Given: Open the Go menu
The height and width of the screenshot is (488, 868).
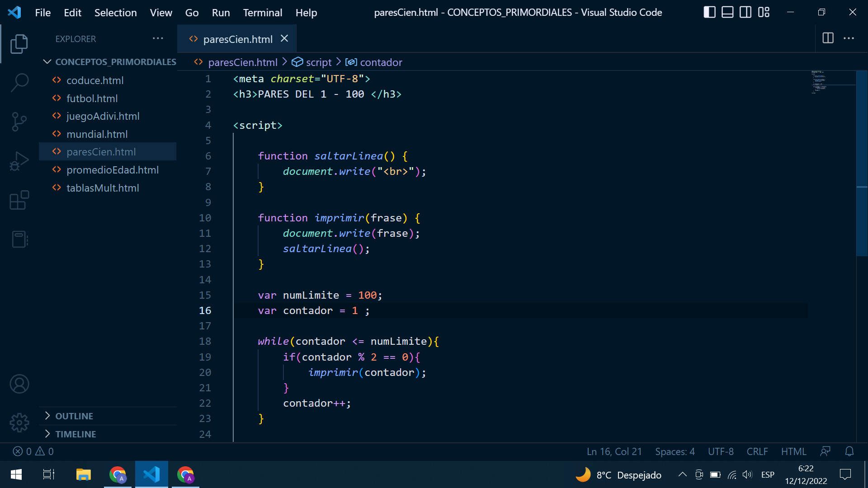Looking at the screenshot, I should tap(192, 13).
